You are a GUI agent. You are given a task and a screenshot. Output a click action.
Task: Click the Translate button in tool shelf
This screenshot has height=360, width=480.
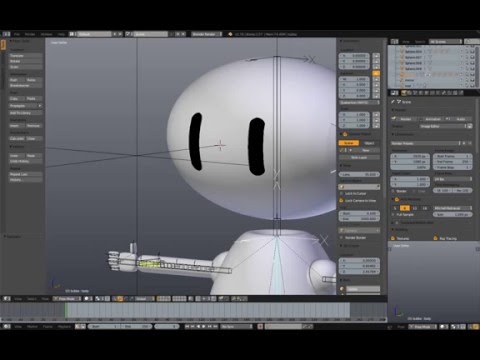point(26,56)
